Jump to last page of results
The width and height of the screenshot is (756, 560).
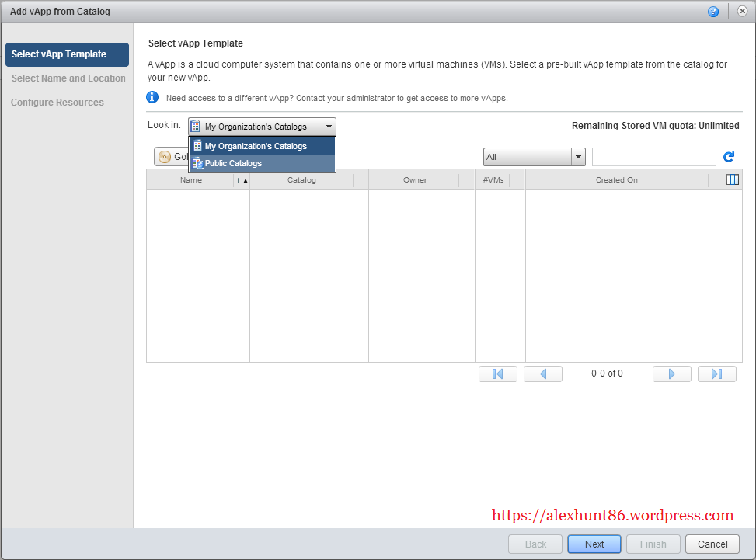(717, 374)
